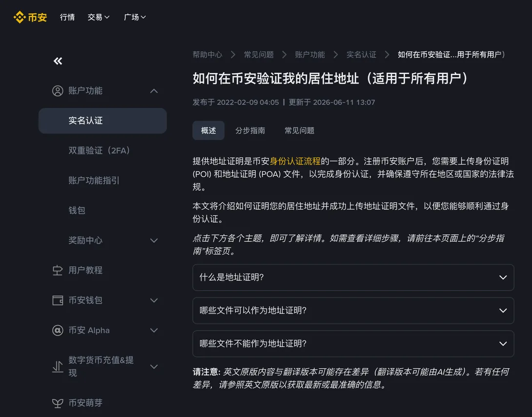Select the 概述 tab

pyautogui.click(x=208, y=130)
